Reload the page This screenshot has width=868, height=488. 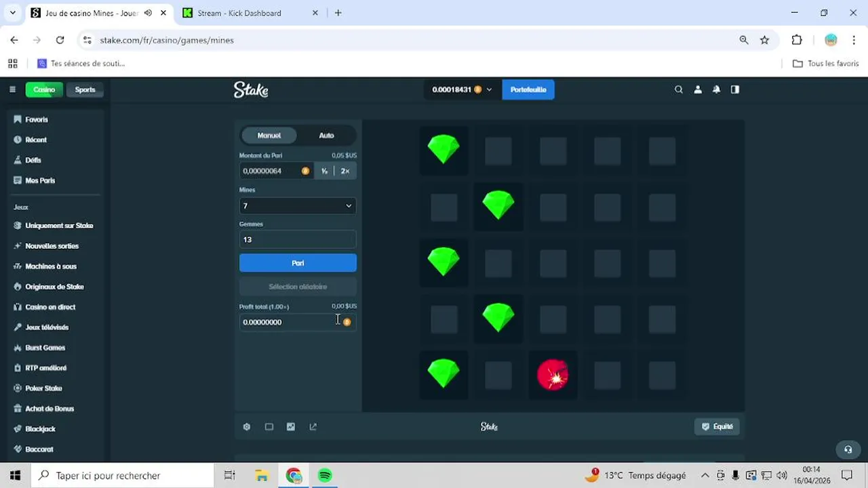click(60, 40)
